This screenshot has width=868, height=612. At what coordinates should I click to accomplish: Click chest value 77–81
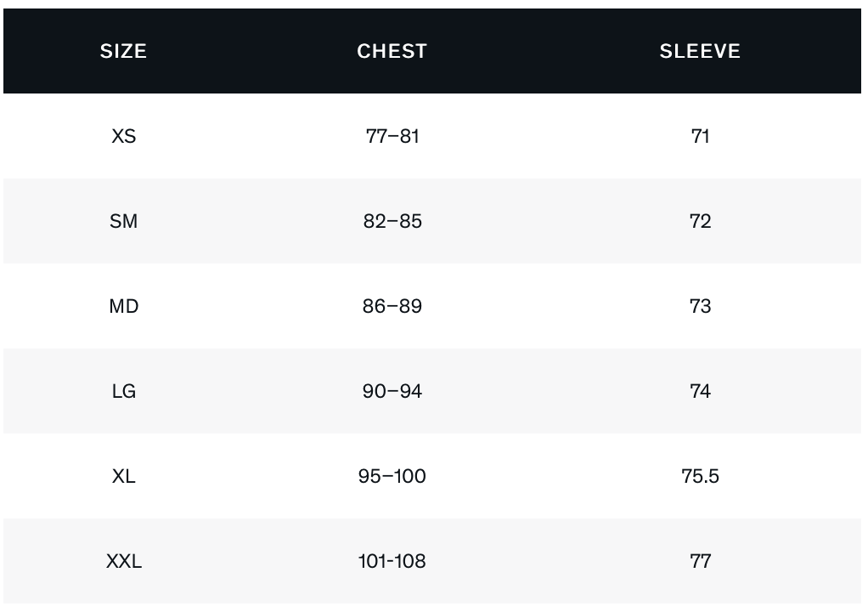point(392,136)
